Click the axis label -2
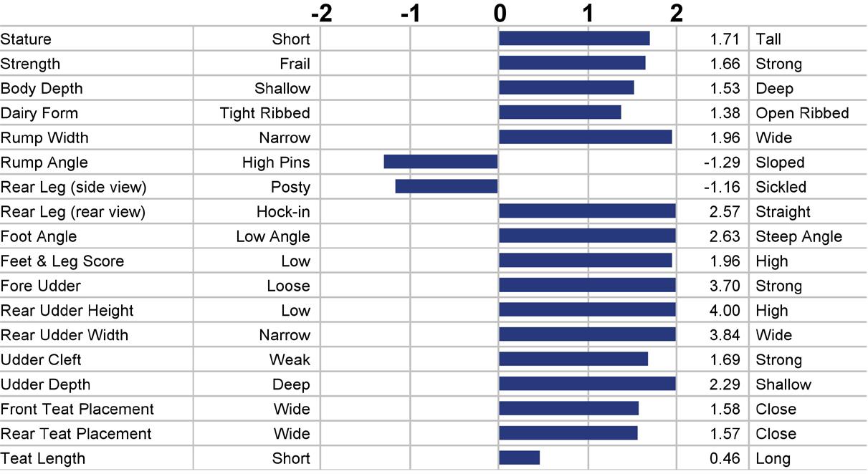This screenshot has width=868, height=474. point(322,13)
